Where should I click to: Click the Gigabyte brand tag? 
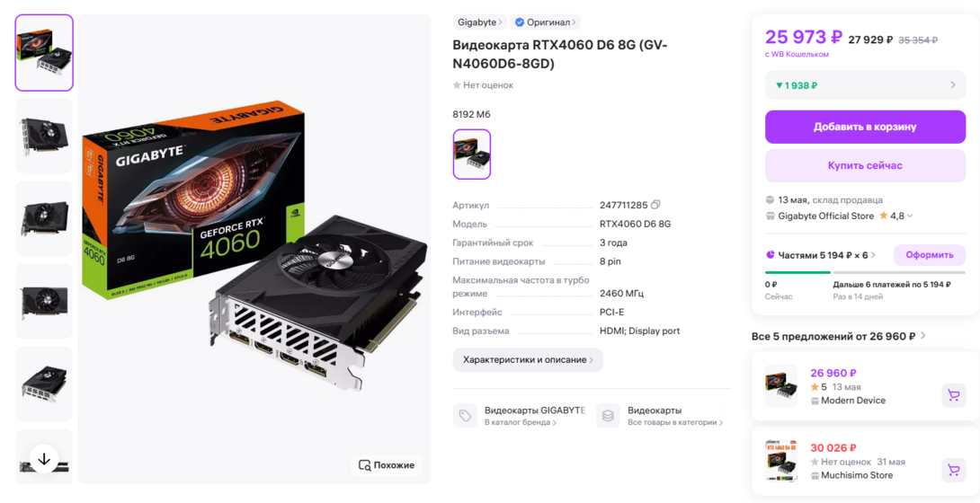(x=479, y=22)
